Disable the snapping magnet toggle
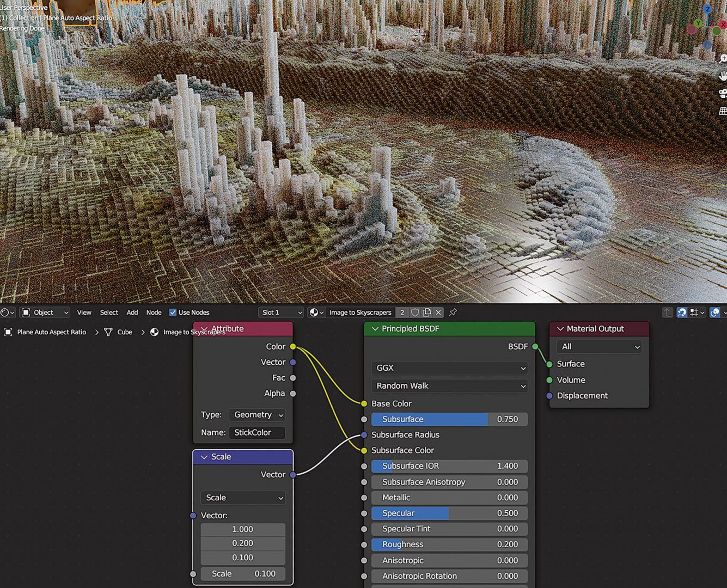 click(x=682, y=312)
